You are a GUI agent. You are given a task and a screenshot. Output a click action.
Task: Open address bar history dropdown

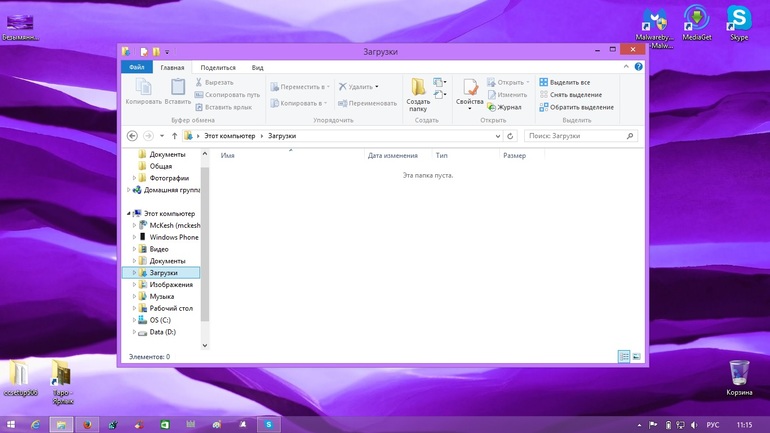point(497,136)
